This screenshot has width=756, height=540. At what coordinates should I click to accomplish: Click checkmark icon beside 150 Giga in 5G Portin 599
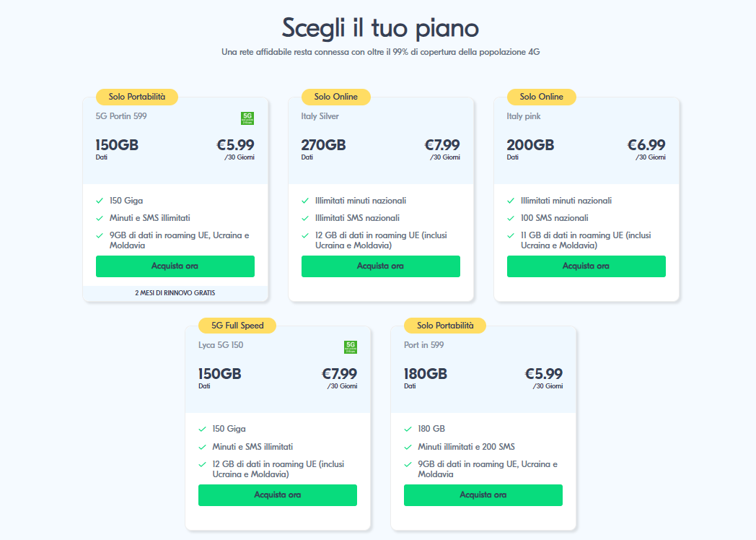tap(100, 201)
